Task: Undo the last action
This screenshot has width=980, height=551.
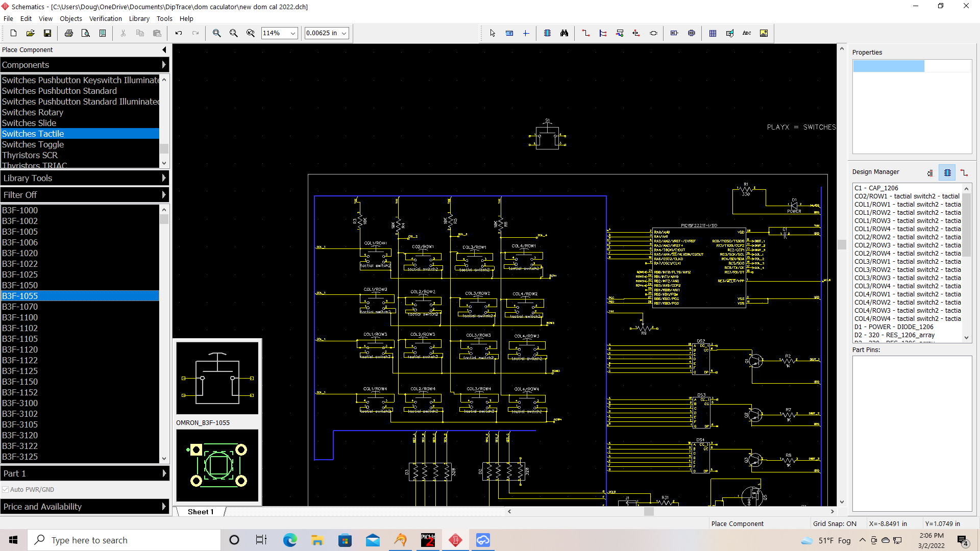Action: pos(179,33)
